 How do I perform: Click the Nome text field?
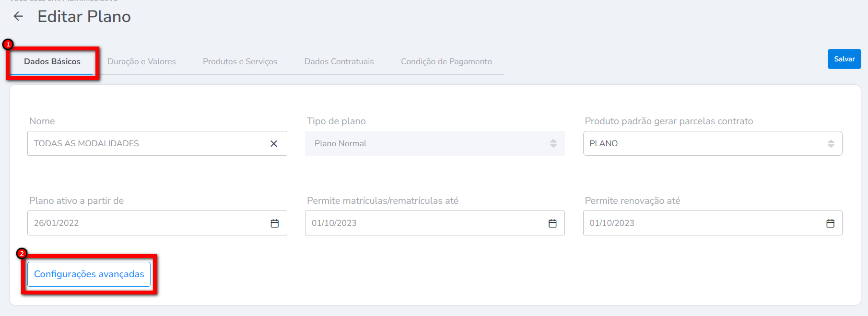[x=144, y=143]
